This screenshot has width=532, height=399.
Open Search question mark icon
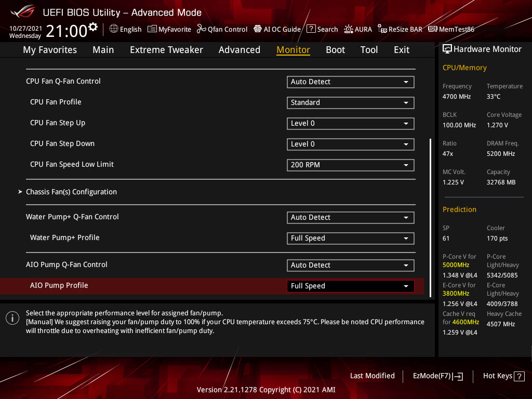311,29
